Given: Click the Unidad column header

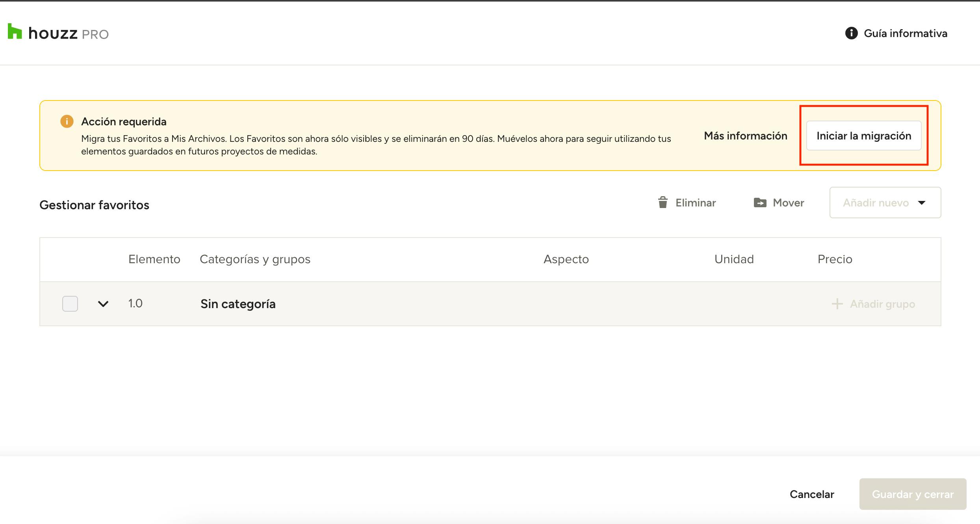Looking at the screenshot, I should click(734, 259).
